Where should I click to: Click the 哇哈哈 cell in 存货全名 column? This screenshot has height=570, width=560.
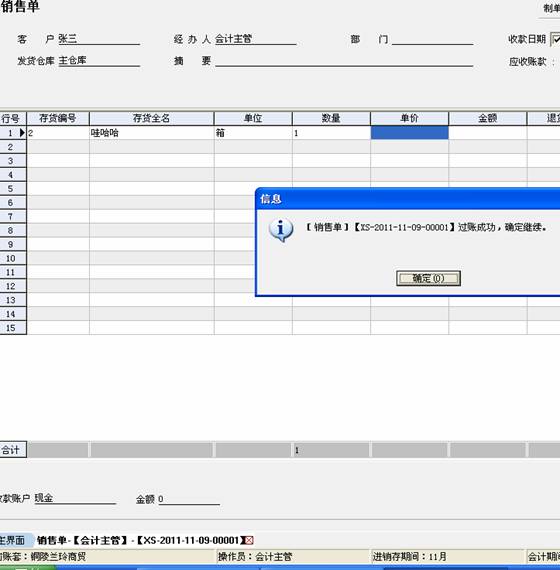[152, 133]
